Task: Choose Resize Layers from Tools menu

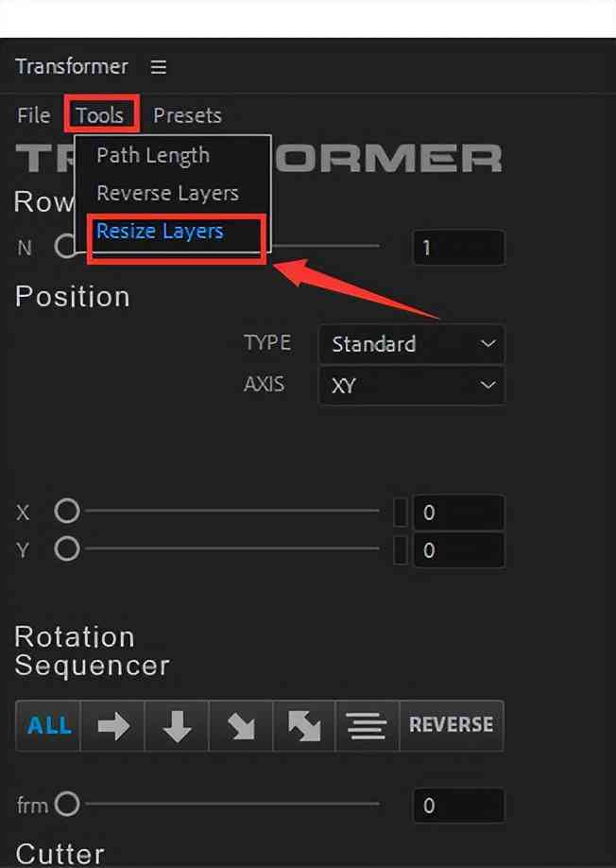Action: point(160,231)
